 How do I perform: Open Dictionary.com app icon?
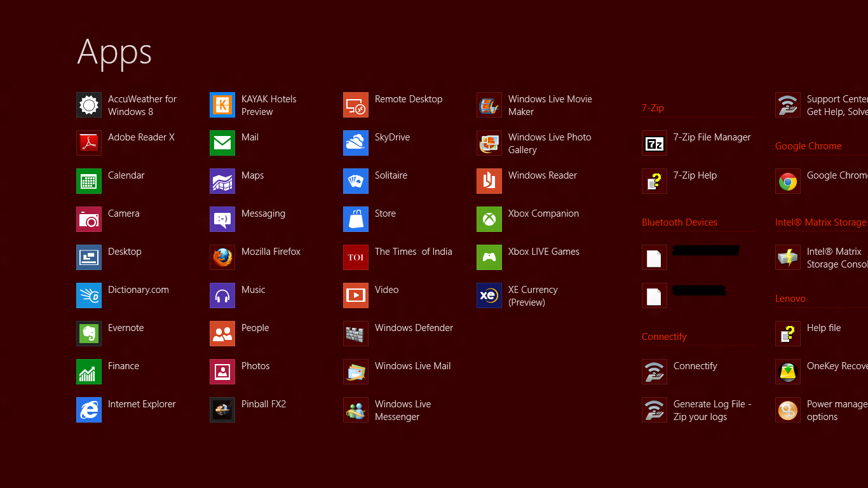[89, 295]
